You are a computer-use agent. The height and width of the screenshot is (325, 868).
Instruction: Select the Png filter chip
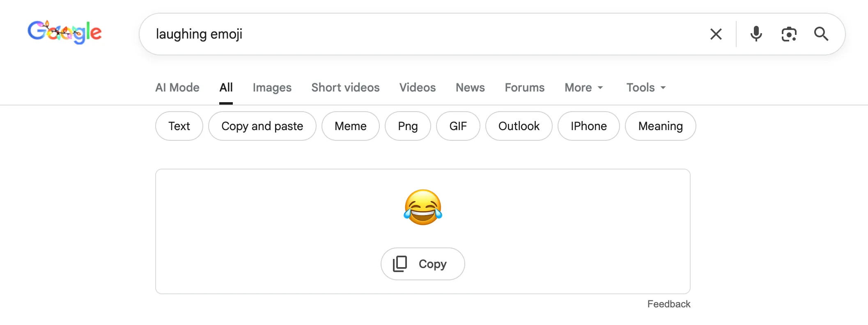click(x=407, y=126)
